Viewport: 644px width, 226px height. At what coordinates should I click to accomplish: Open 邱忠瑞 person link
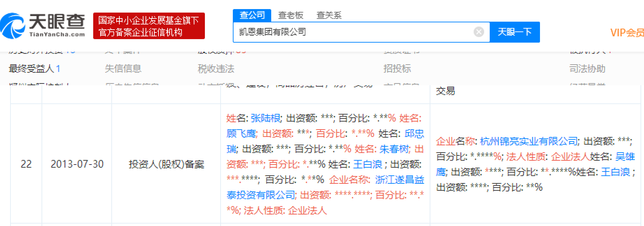(x=414, y=134)
